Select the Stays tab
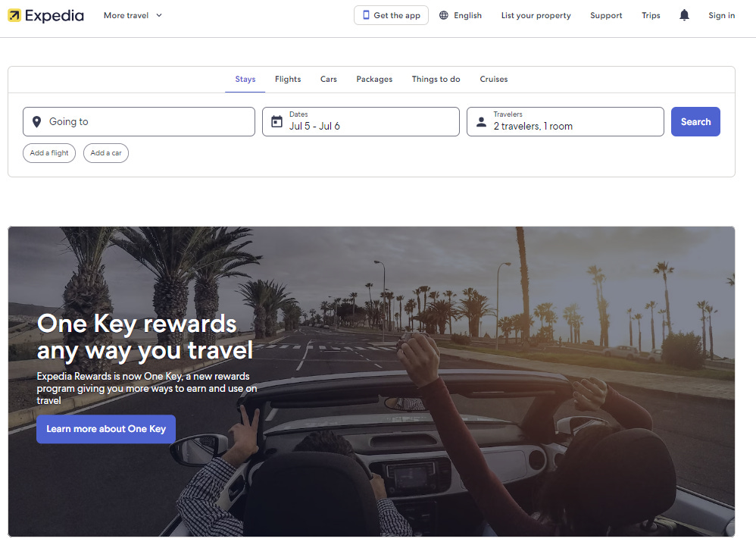 pyautogui.click(x=245, y=79)
